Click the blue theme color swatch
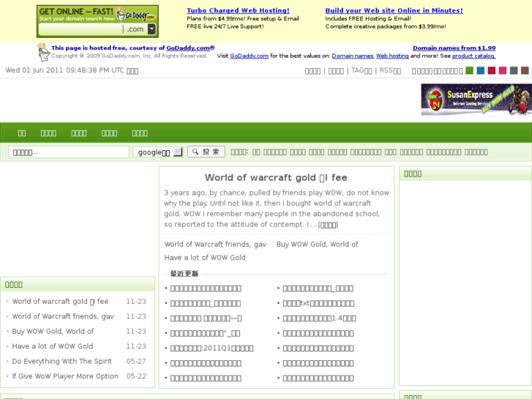This screenshot has width=532, height=399. tap(481, 70)
